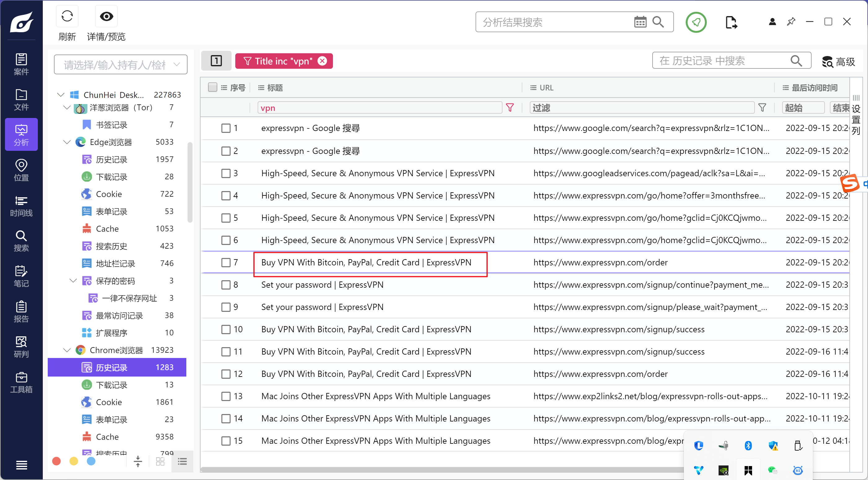Check row 3 checkbox
The height and width of the screenshot is (480, 868).
coord(226,173)
